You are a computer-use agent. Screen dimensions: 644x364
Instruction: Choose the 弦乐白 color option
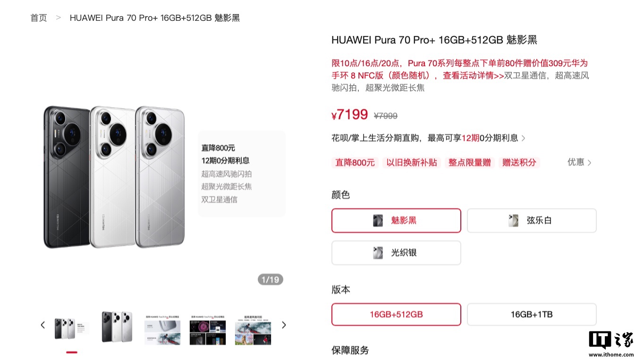[532, 221]
